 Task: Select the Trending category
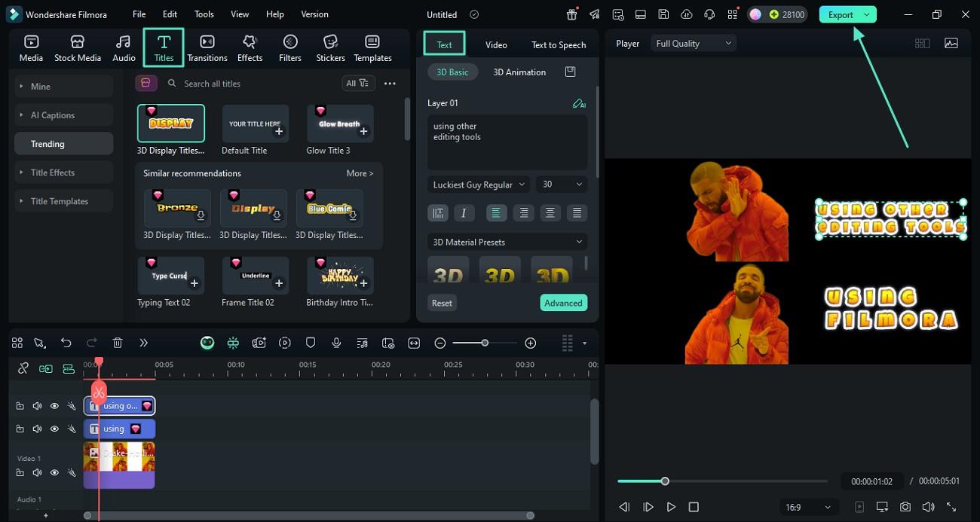(x=63, y=144)
